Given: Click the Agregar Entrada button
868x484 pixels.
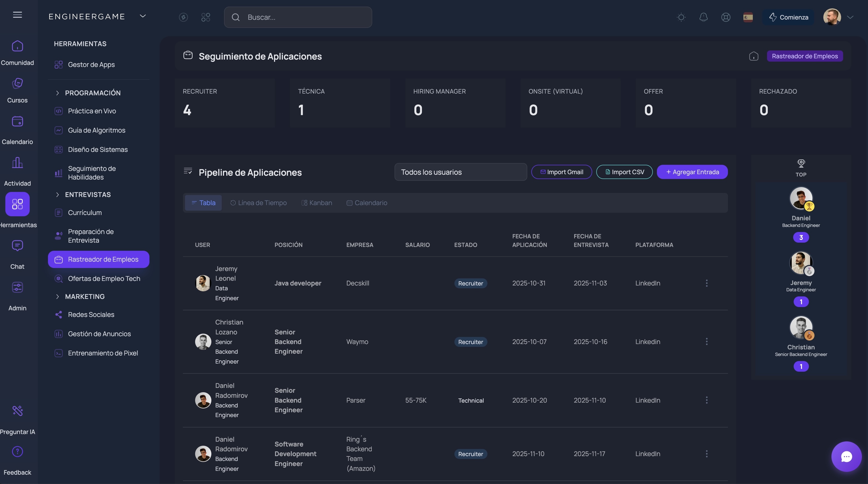Looking at the screenshot, I should [692, 172].
